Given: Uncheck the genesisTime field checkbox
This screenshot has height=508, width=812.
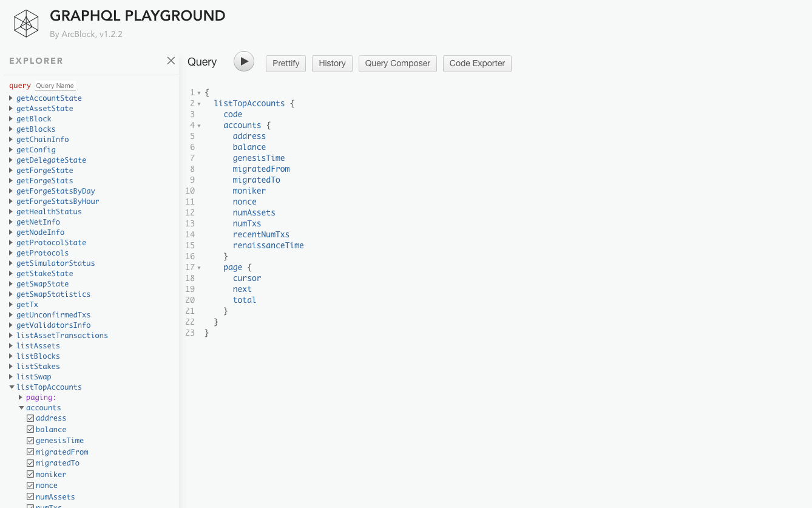Looking at the screenshot, I should point(30,441).
